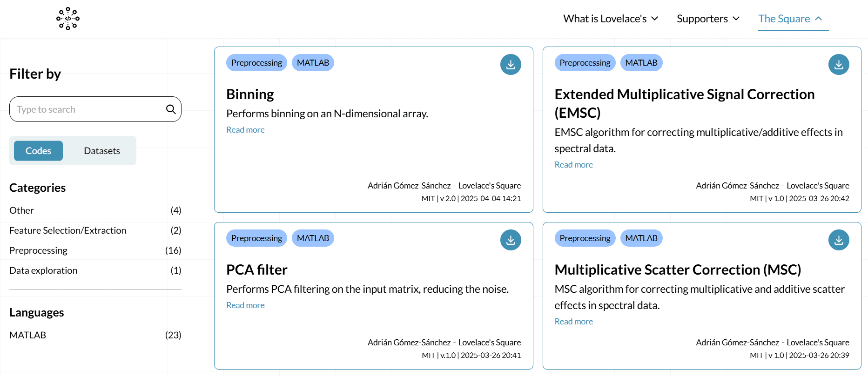Switch to the Datasets toggle

pos(102,151)
